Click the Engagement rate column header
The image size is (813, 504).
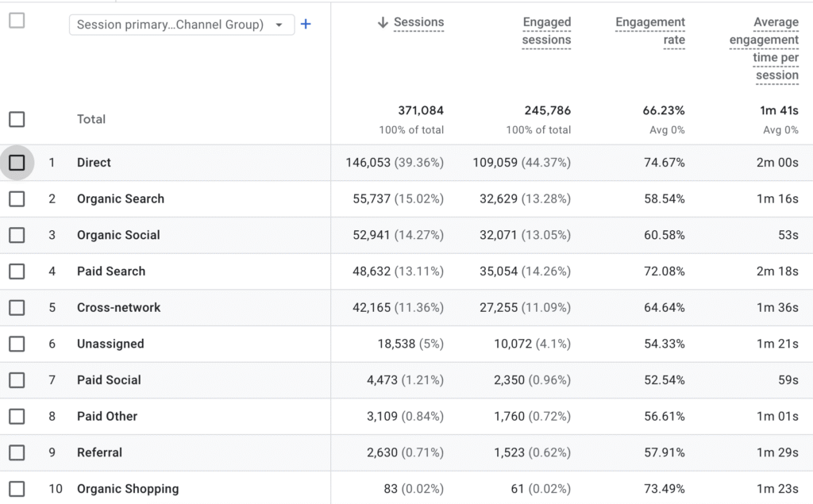tap(649, 31)
